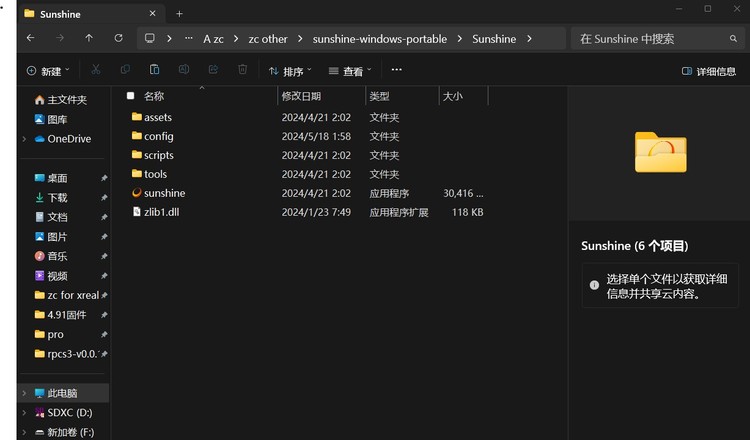750x440 pixels.
Task: Select the scripts folder row
Action: pos(306,155)
